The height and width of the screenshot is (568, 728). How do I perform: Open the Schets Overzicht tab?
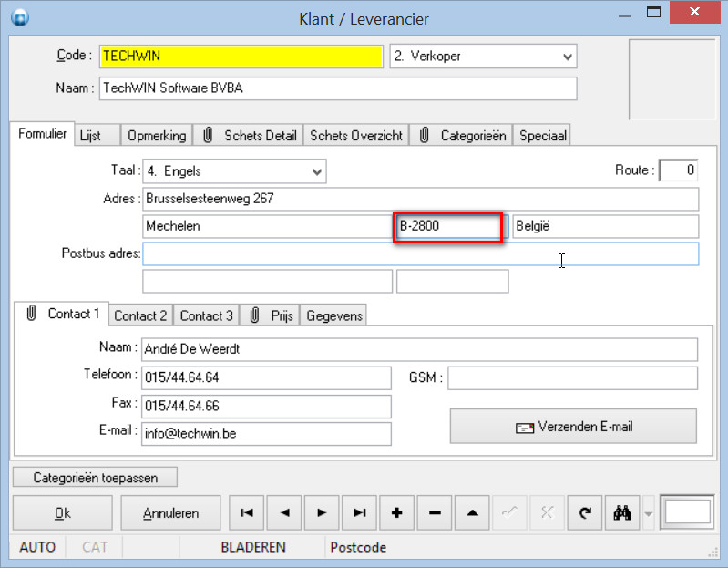(x=356, y=136)
